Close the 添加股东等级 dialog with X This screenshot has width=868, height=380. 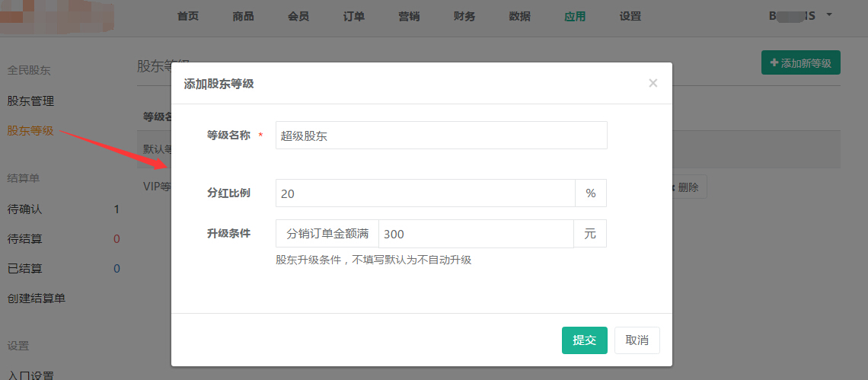pos(653,83)
